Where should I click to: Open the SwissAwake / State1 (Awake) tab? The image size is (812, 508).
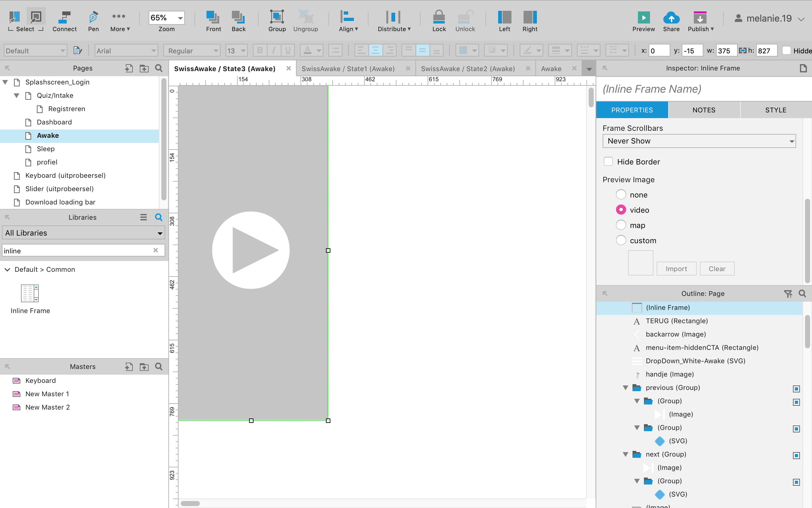click(348, 69)
